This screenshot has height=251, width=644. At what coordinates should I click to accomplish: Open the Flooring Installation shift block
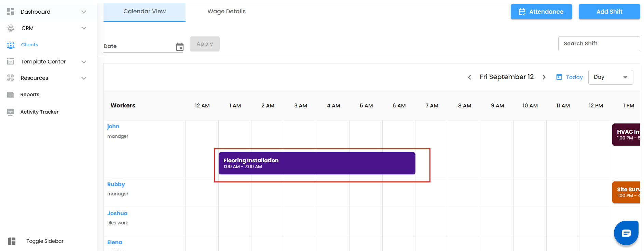[317, 163]
